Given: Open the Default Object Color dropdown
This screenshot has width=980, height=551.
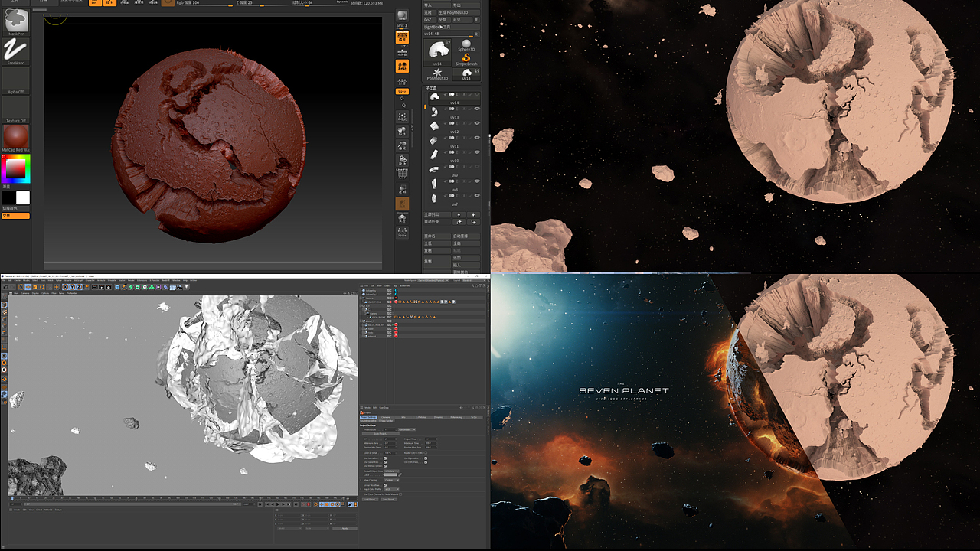Looking at the screenshot, I should click(392, 471).
